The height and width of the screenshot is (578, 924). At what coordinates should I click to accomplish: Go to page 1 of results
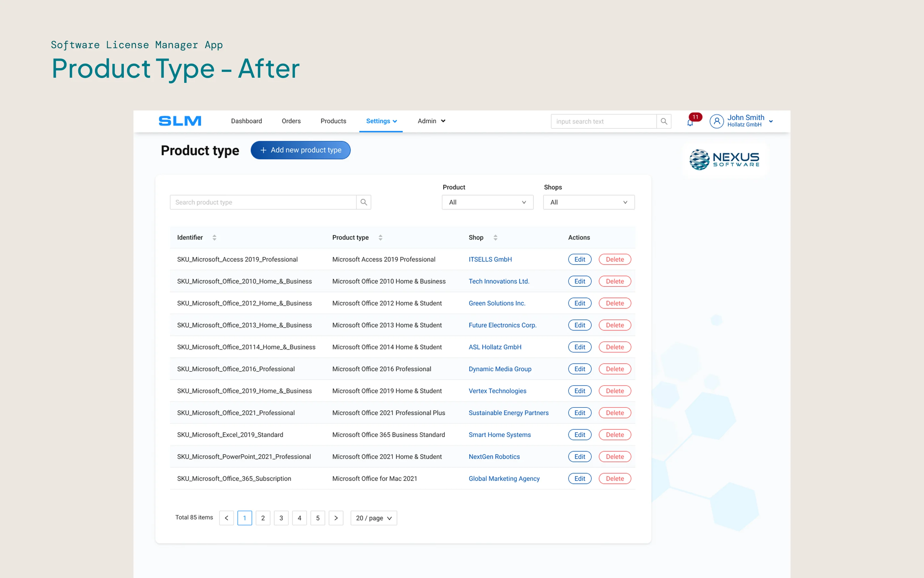tap(245, 518)
